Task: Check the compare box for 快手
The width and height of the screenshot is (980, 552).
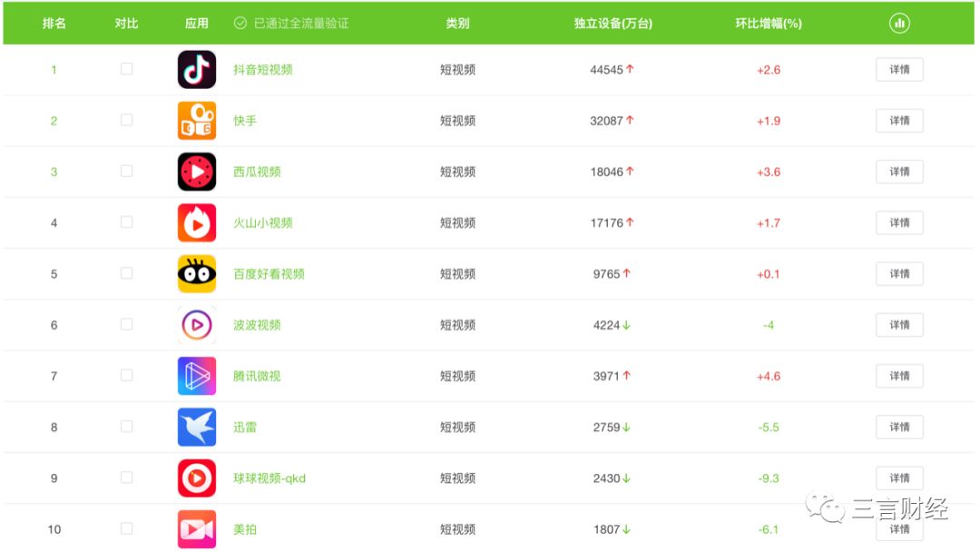Action: click(x=126, y=120)
